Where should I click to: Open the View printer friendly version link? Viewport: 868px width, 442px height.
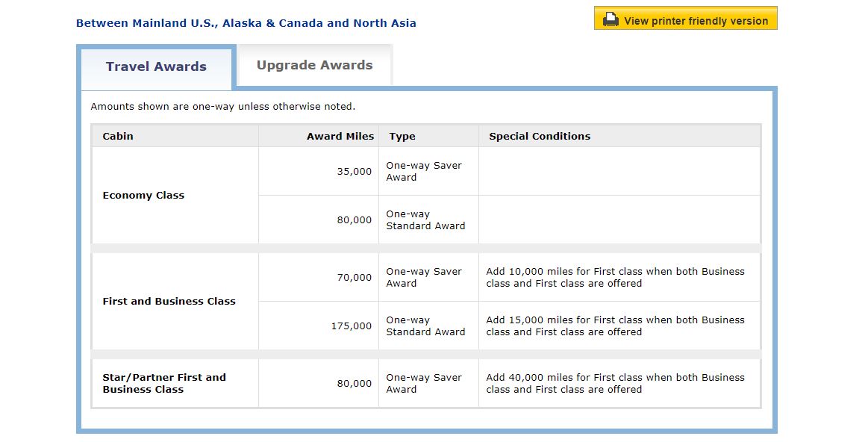[x=696, y=21]
